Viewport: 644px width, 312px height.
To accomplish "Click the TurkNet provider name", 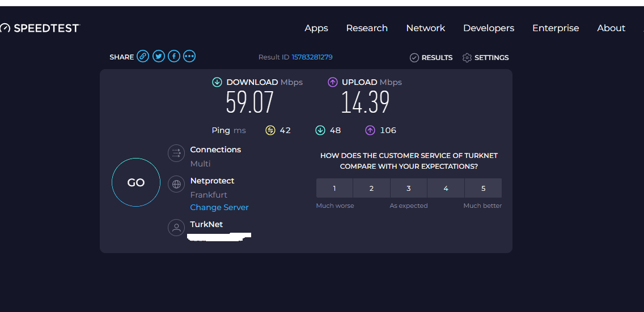I will (206, 224).
